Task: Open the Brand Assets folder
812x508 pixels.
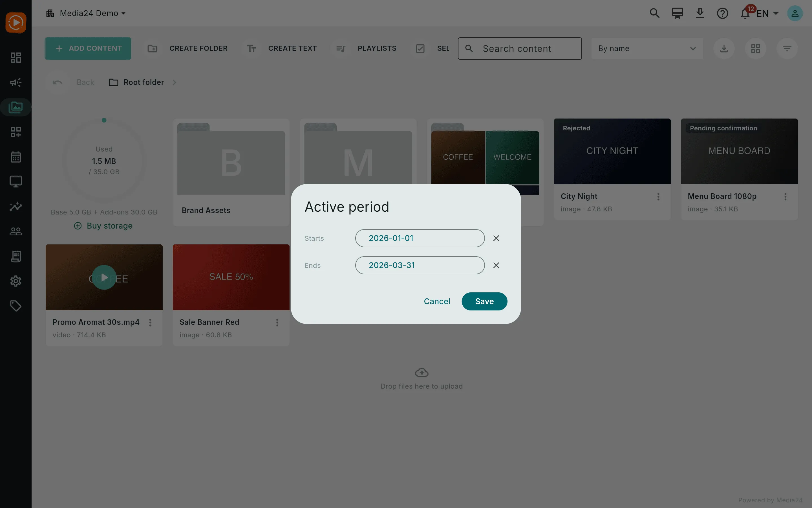Action: coord(231,172)
